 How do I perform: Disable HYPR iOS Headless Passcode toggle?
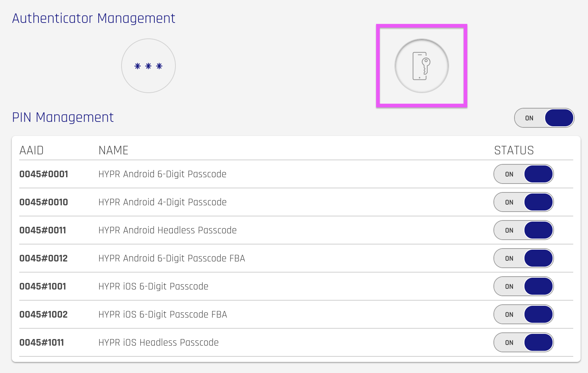(523, 342)
